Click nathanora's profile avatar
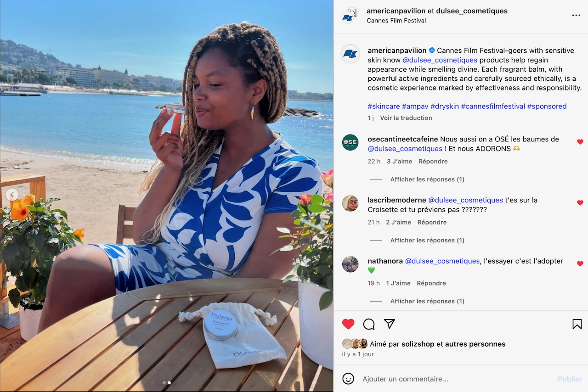The width and height of the screenshot is (588, 392). click(x=350, y=264)
